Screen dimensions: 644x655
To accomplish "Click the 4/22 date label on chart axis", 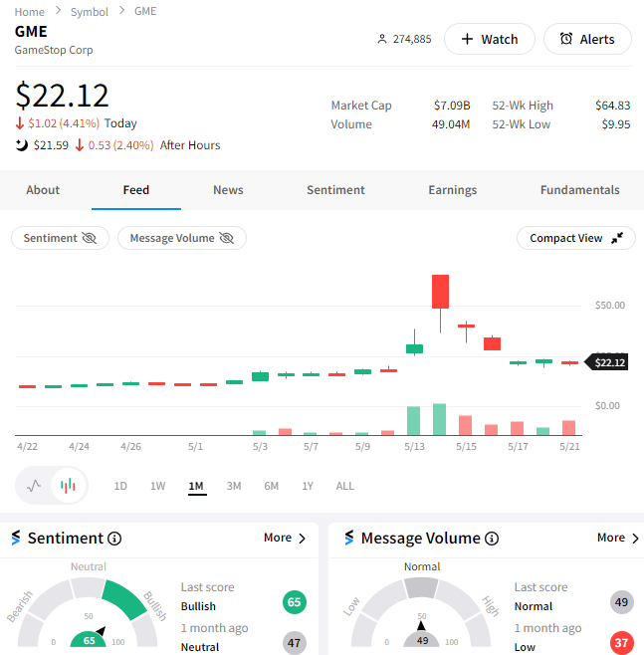I will click(x=27, y=447).
